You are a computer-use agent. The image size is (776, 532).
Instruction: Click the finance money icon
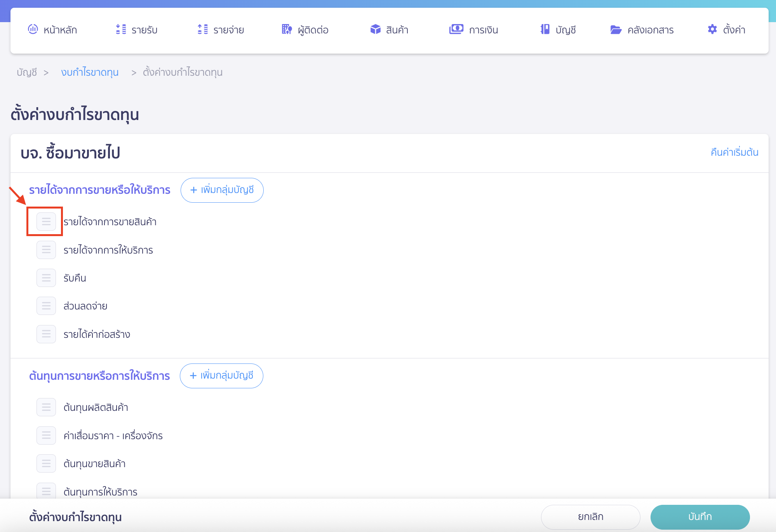(456, 30)
